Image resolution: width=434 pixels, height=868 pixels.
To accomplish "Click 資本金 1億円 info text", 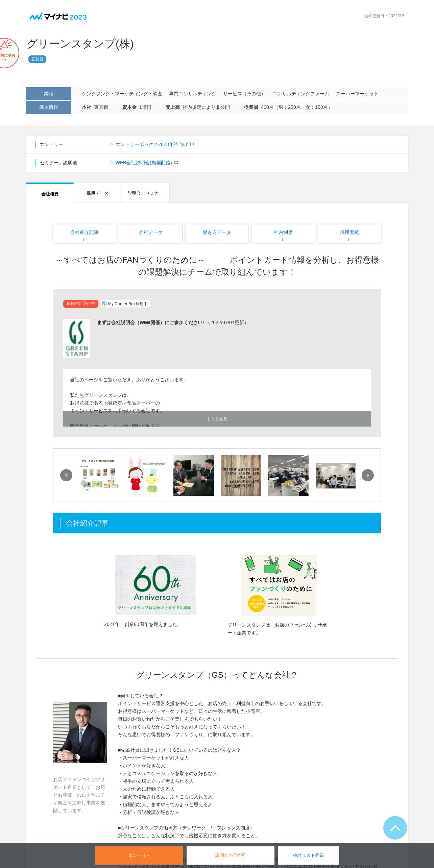I will pos(137,107).
